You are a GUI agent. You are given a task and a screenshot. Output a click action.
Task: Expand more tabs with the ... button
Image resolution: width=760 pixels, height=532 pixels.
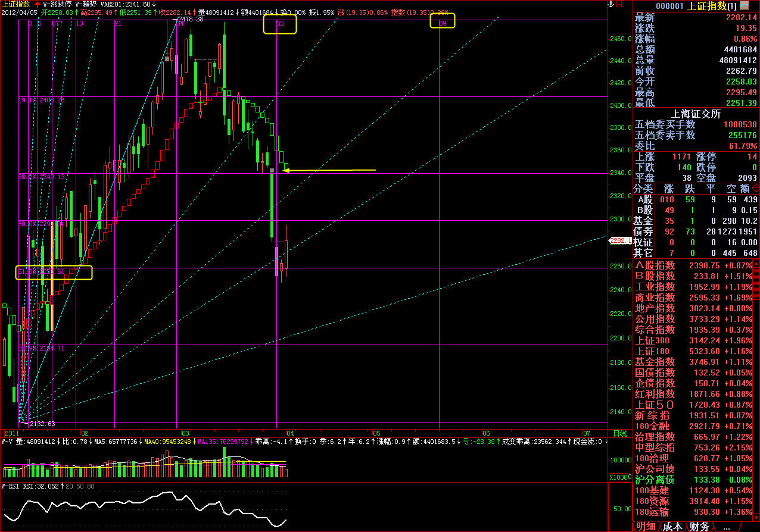coord(726,527)
